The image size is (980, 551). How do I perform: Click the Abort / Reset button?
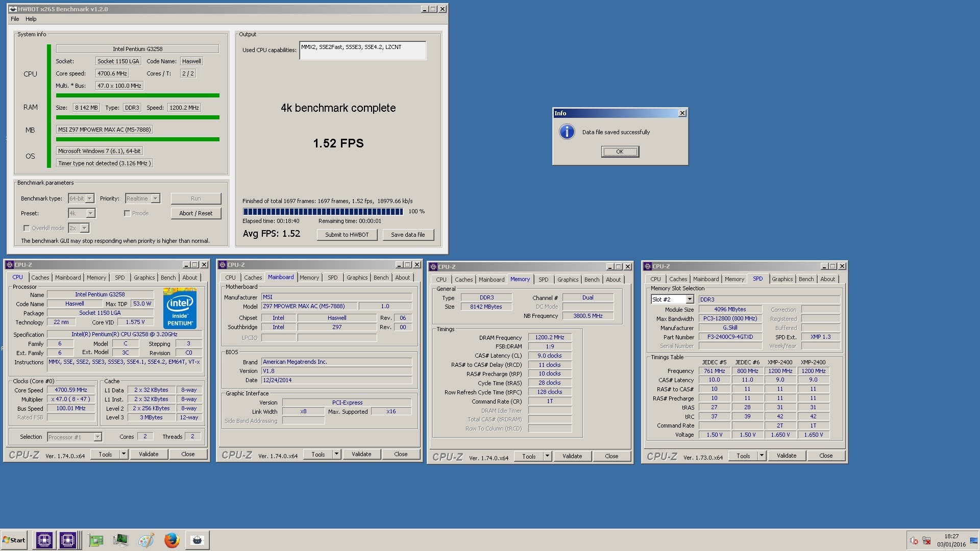196,213
